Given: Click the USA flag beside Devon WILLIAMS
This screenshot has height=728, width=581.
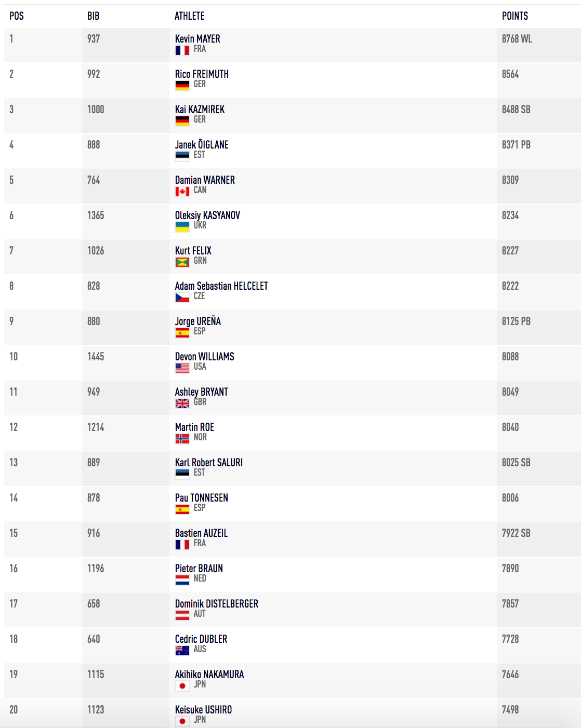Looking at the screenshot, I should point(182,368).
